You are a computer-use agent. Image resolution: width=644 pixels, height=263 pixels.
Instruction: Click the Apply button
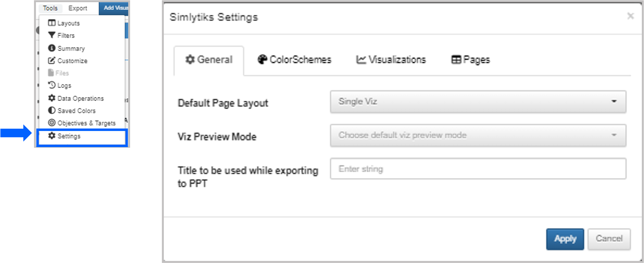pyautogui.click(x=565, y=239)
